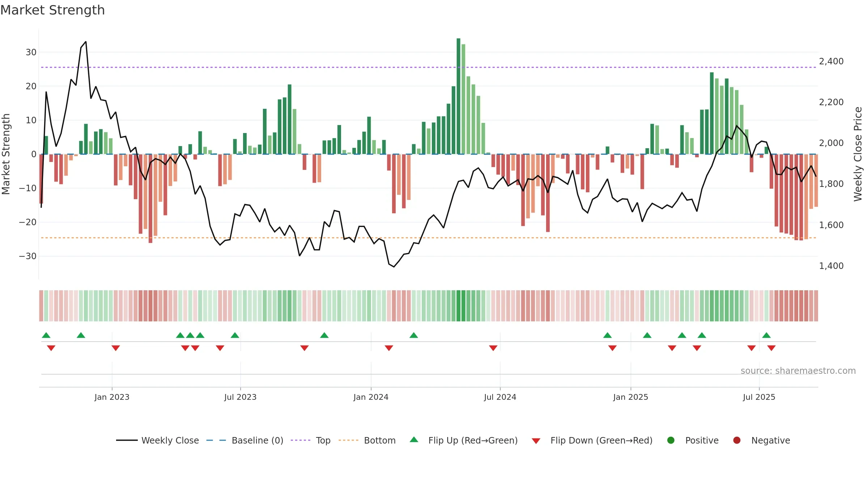
Task: Toggle Positive legend entry
Action: [693, 440]
